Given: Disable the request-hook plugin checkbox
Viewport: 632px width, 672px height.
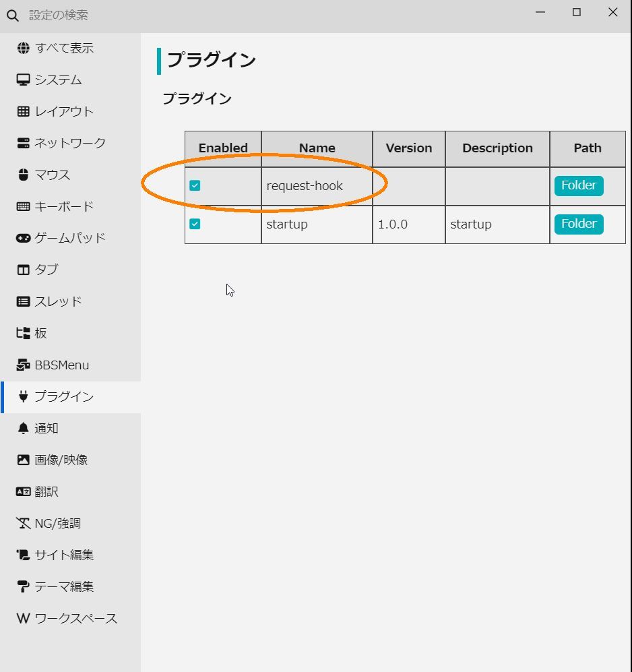Looking at the screenshot, I should tap(195, 185).
